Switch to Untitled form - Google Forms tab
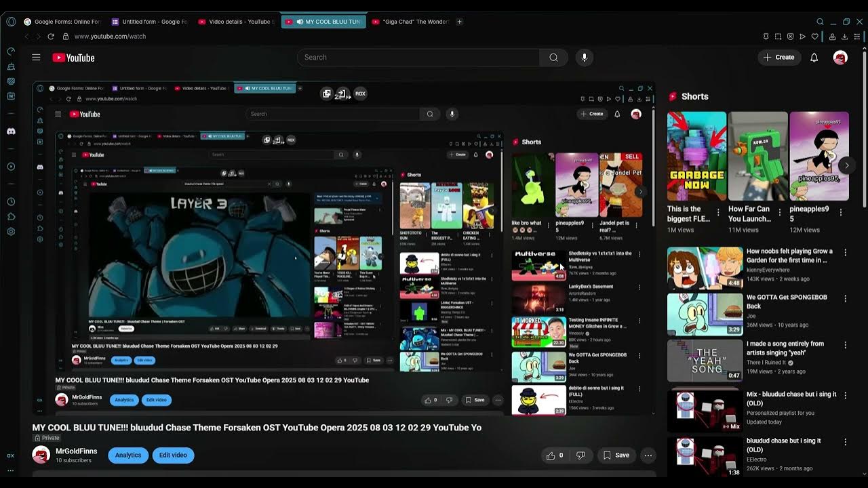 point(150,22)
